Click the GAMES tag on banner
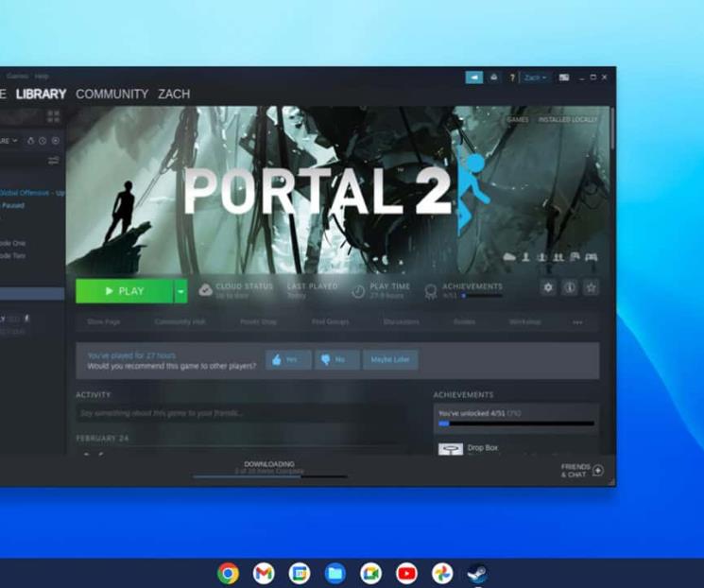The height and width of the screenshot is (588, 704). pos(517,119)
